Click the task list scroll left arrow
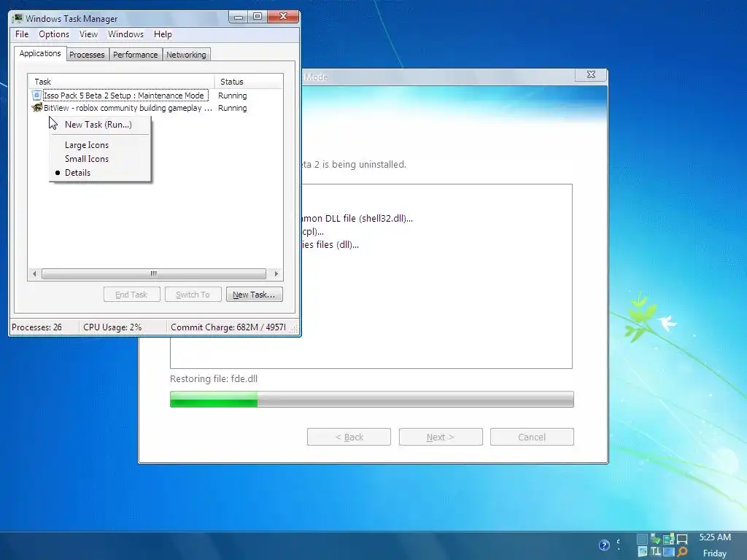Viewport: 747px width, 560px height. coord(34,274)
